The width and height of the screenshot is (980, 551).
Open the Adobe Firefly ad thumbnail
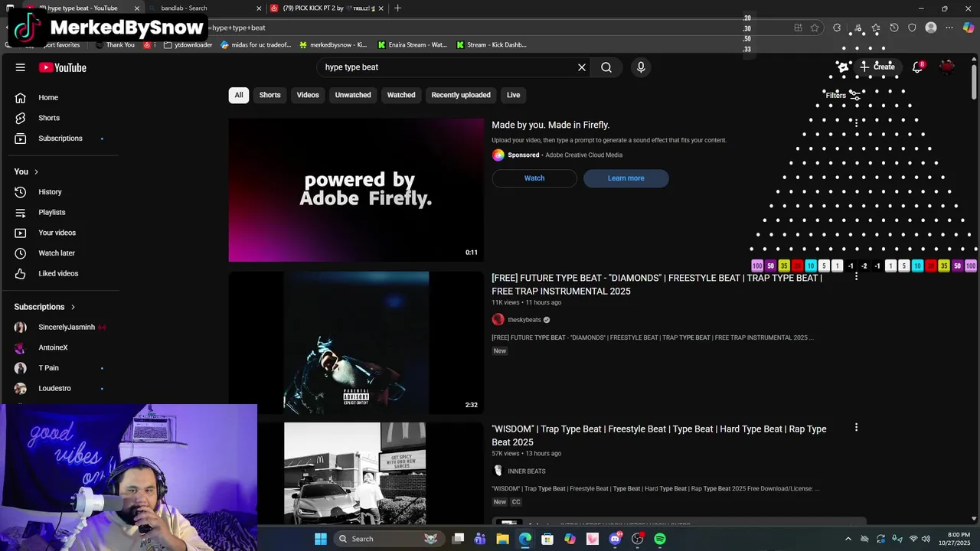coord(356,190)
